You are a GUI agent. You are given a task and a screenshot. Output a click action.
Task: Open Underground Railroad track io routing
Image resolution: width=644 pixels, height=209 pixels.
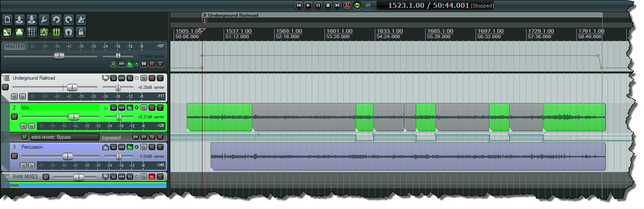pos(113,78)
